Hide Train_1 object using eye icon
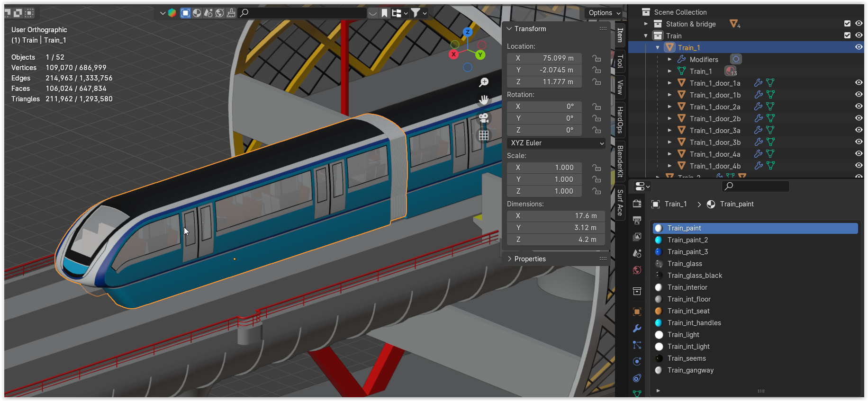This screenshot has height=401, width=868. (x=859, y=47)
